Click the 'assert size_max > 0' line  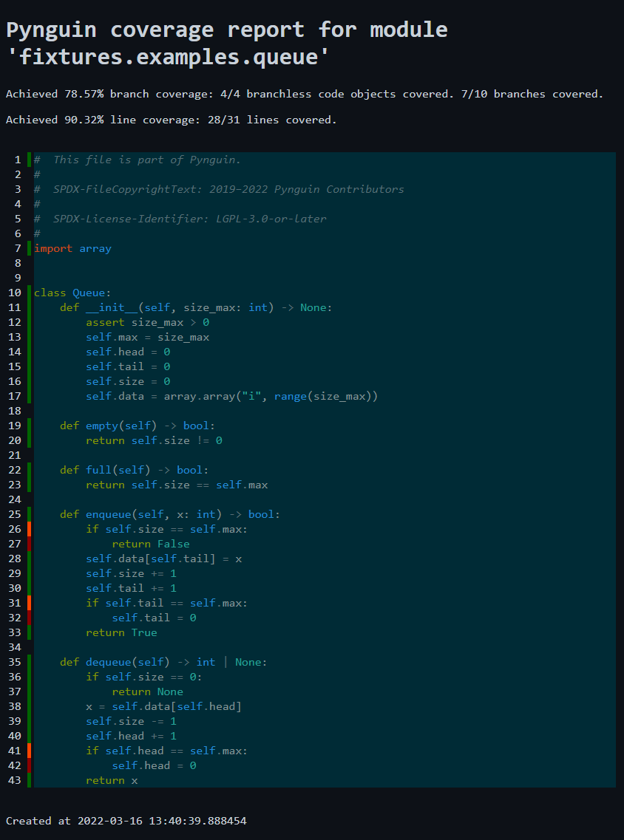click(147, 323)
